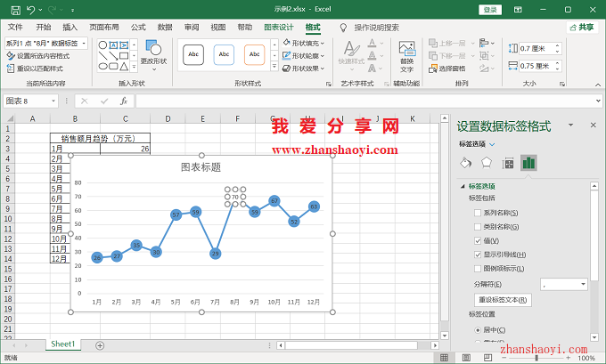Image resolution: width=606 pixels, height=364 pixels.
Task: Click Reset to Match Style (重设以匹配样式)
Action: (x=35, y=69)
